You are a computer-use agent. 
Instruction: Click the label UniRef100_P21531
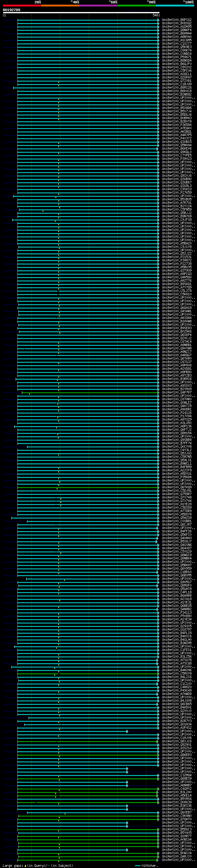[x=177, y=257]
